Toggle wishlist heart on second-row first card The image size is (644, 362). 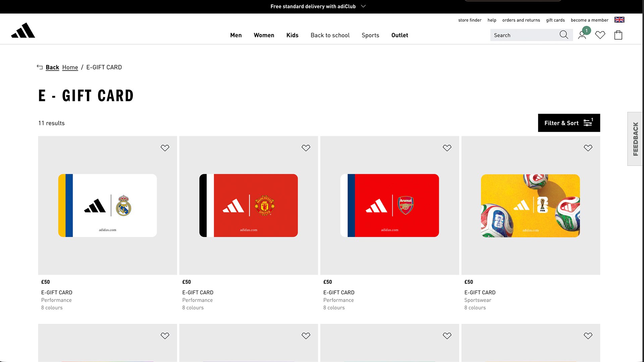pyautogui.click(x=165, y=336)
